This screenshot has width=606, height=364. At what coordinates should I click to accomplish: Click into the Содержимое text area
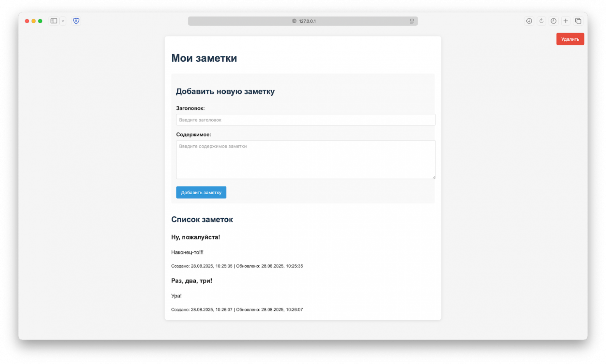[x=306, y=159]
